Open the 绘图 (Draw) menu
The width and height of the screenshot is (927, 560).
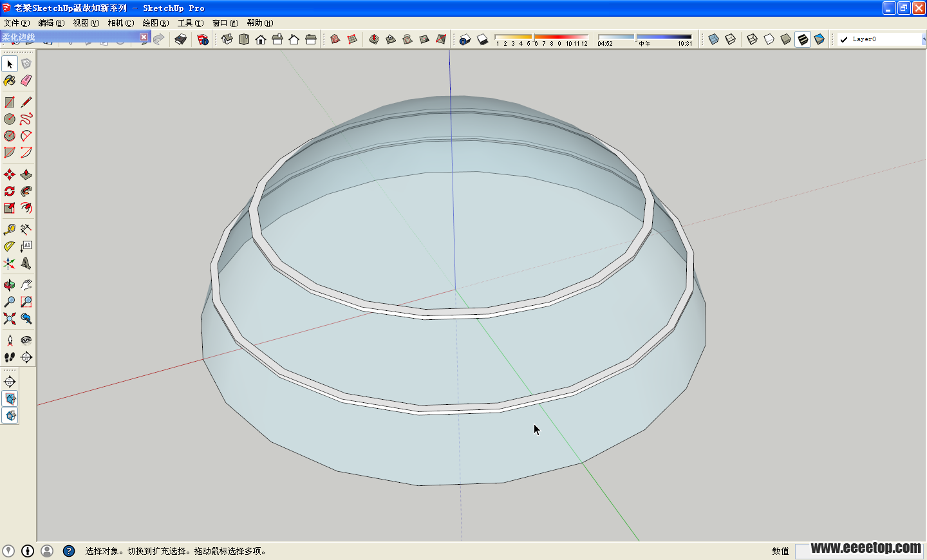pyautogui.click(x=156, y=23)
